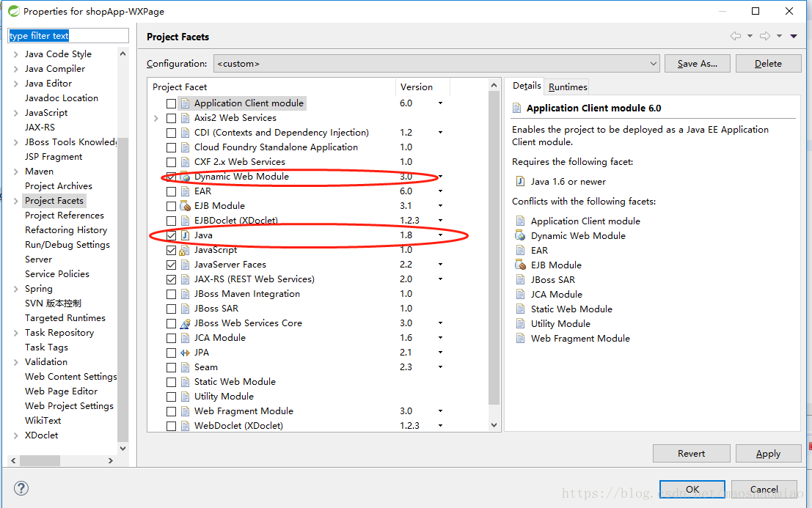
Task: Click the JPA facet icon
Action: [185, 353]
